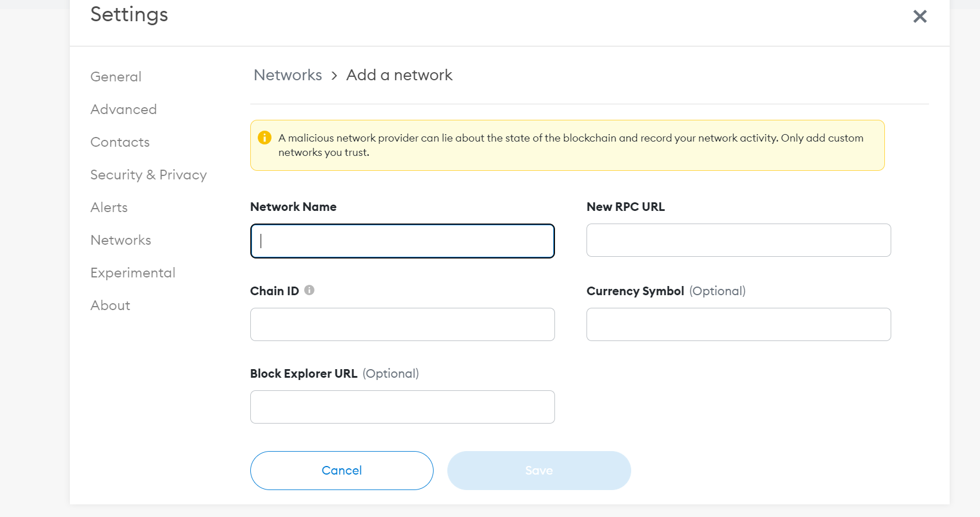Click into the Chain ID field
Screen dimensions: 980x517
coord(402,324)
